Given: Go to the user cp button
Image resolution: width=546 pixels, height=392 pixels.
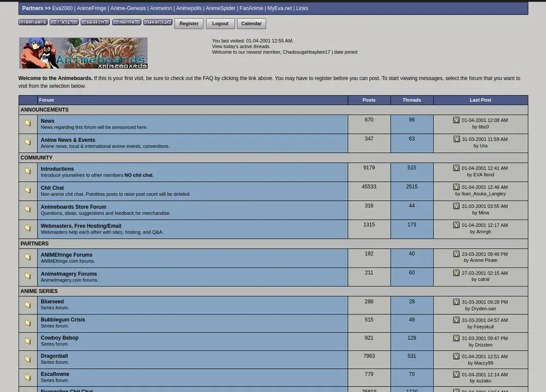Looking at the screenshot, I should [158, 23].
